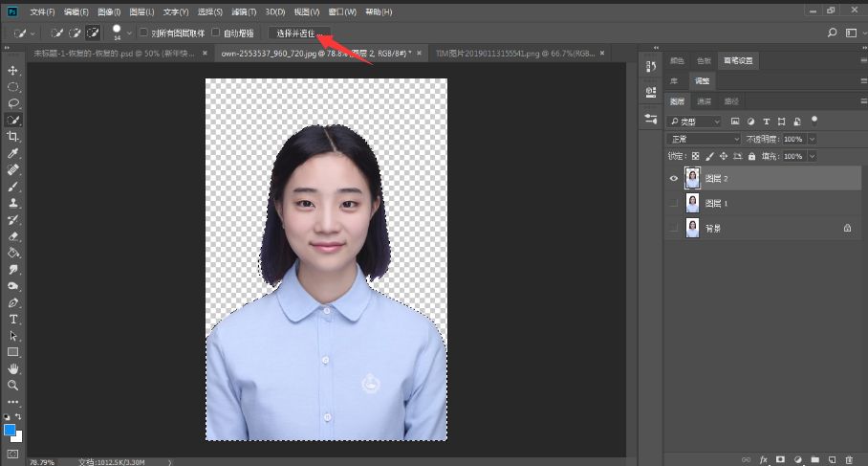Select the Hand tool
Screen dimensions: 868x466
13,368
